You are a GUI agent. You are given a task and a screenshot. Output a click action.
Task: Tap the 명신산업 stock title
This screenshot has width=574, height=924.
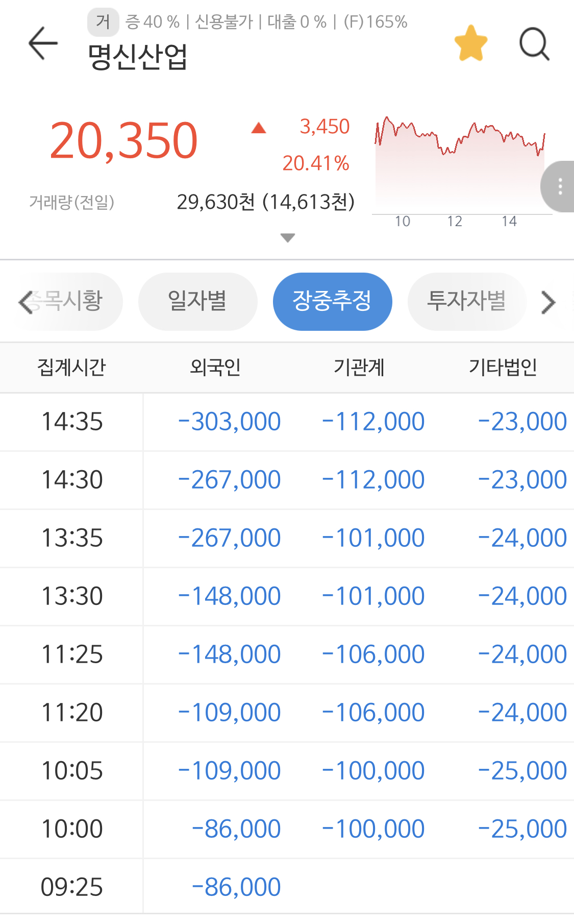pos(137,56)
